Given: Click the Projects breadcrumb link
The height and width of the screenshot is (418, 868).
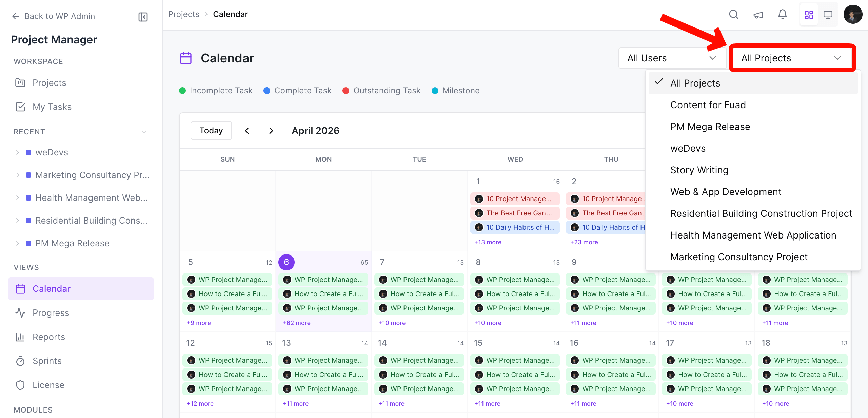Looking at the screenshot, I should [183, 14].
